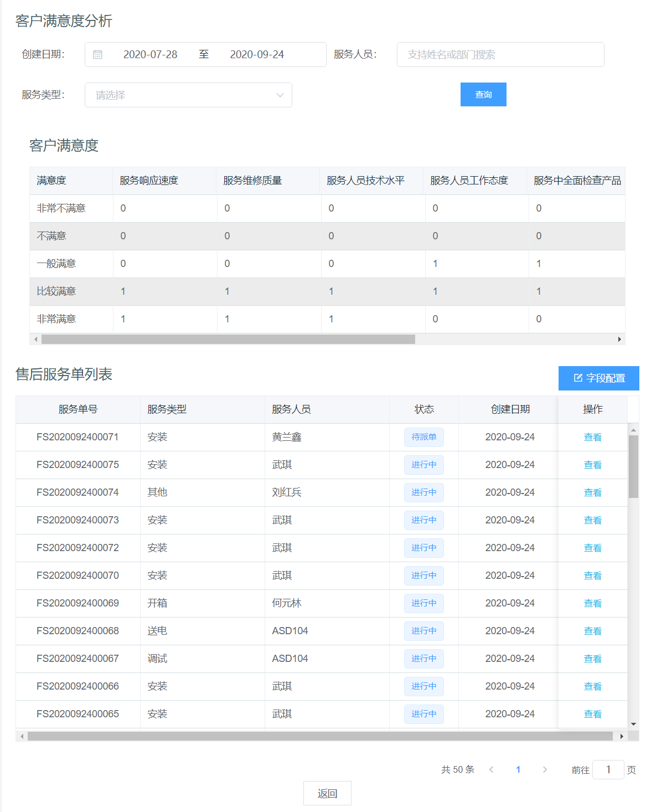Click the up arrow of service list scrollbar

pos(633,429)
